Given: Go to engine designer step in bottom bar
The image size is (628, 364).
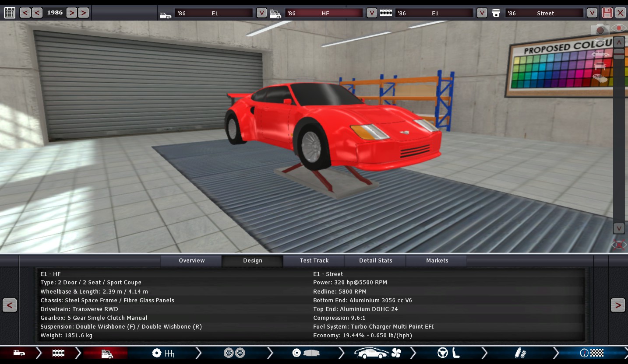Looking at the screenshot, I should (x=58, y=353).
